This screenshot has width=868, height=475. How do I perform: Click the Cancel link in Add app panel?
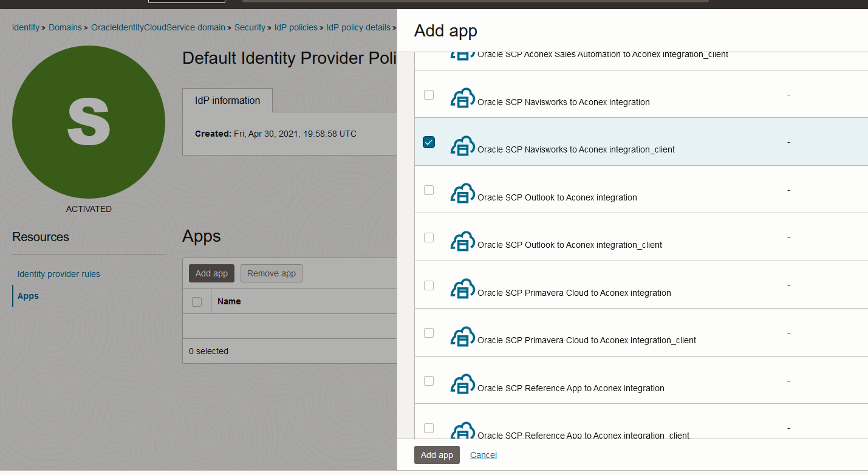[x=484, y=455]
